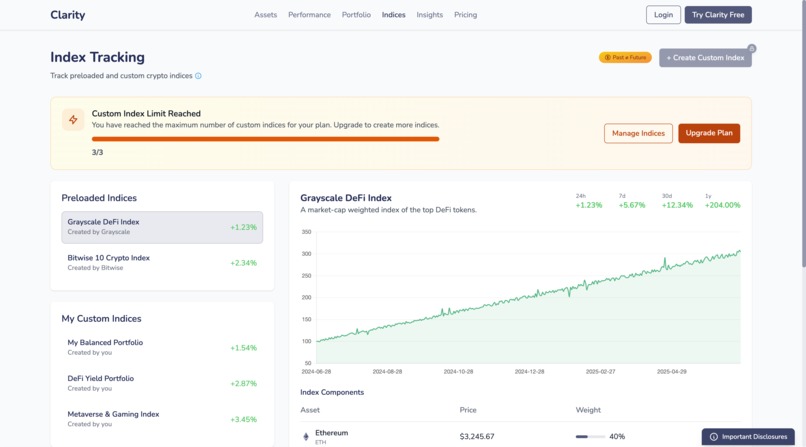Click the Ethereum asset icon
Image resolution: width=806 pixels, height=447 pixels.
306,437
